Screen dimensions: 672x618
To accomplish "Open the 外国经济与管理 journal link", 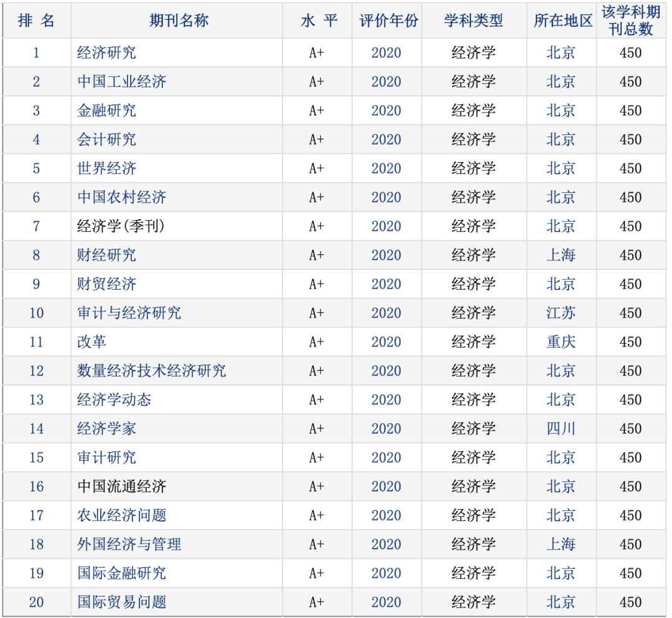I will [129, 544].
